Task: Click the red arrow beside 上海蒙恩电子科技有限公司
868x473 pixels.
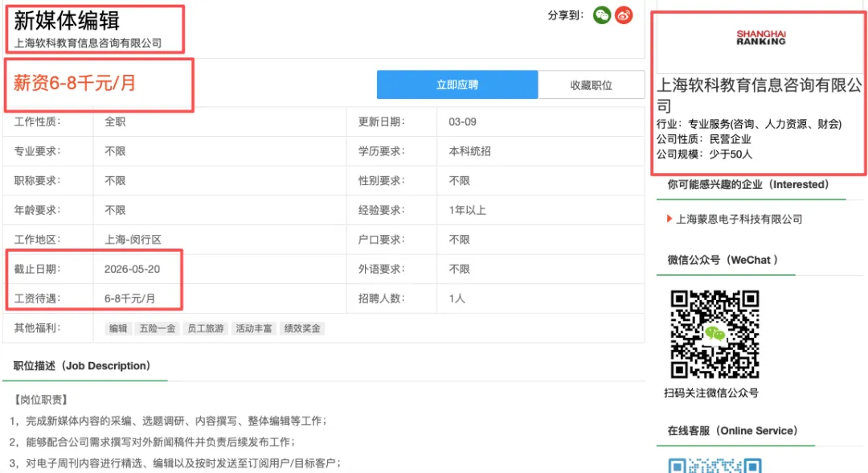Action: (669, 219)
